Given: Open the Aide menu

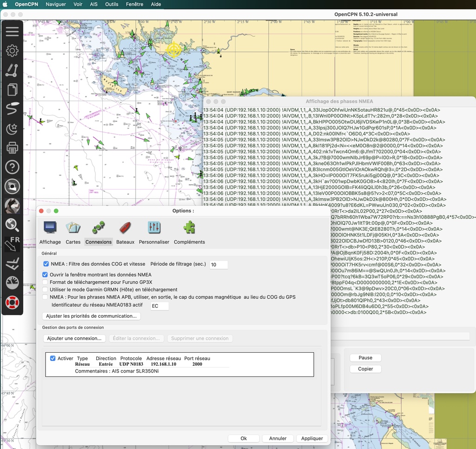Looking at the screenshot, I should coord(156,4).
